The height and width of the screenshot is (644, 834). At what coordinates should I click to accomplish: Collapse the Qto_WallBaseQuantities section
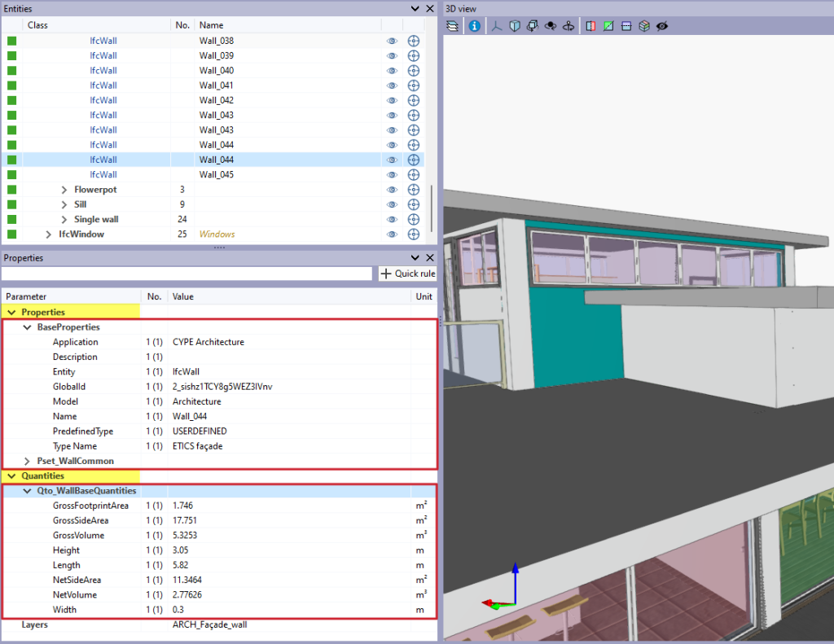[x=28, y=491]
